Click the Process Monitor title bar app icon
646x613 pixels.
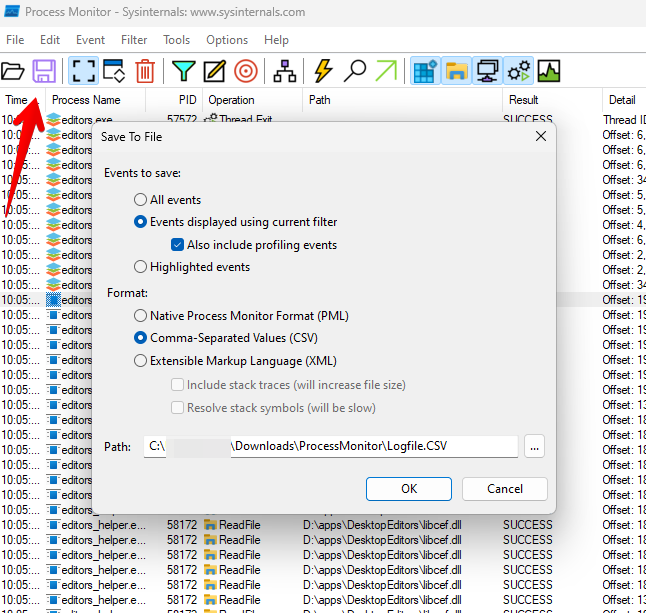point(12,12)
